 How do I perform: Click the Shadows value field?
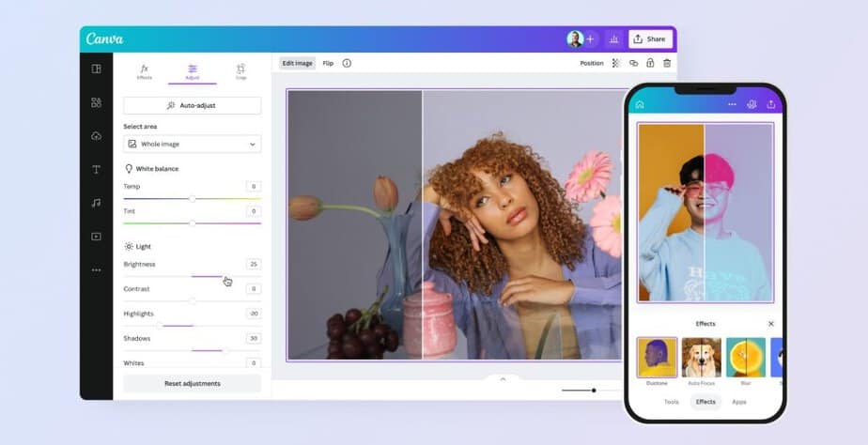point(254,338)
